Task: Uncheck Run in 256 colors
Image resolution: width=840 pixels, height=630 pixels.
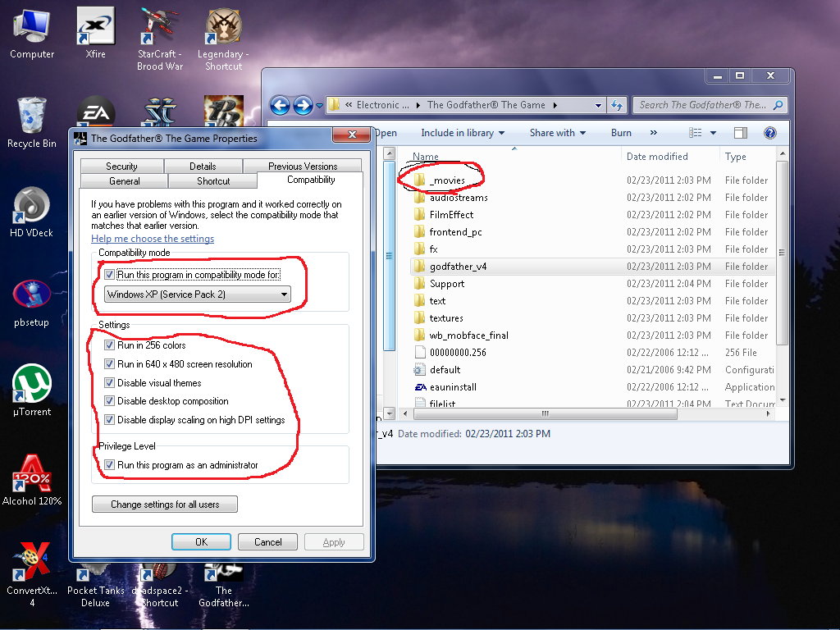Action: pos(109,345)
